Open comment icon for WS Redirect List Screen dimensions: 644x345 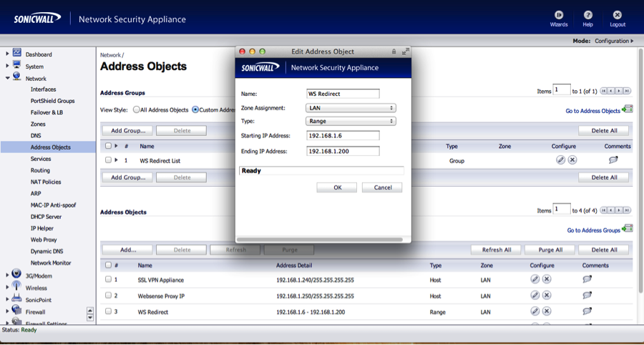tap(613, 160)
